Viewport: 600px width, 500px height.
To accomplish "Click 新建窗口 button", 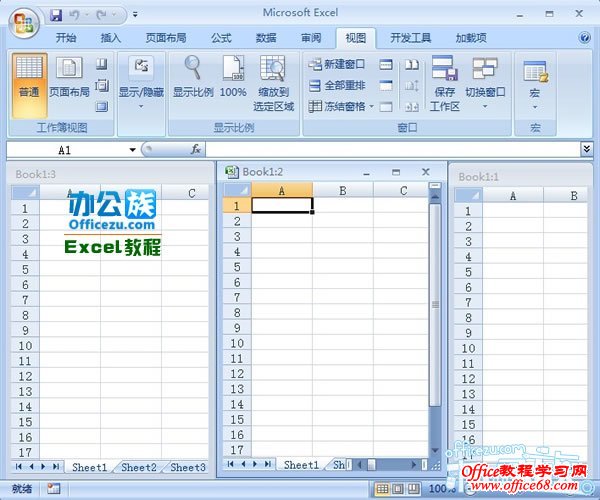I will [x=336, y=64].
